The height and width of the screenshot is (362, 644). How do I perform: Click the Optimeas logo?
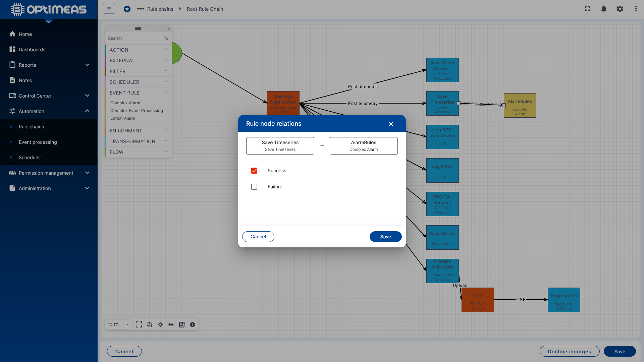click(49, 9)
